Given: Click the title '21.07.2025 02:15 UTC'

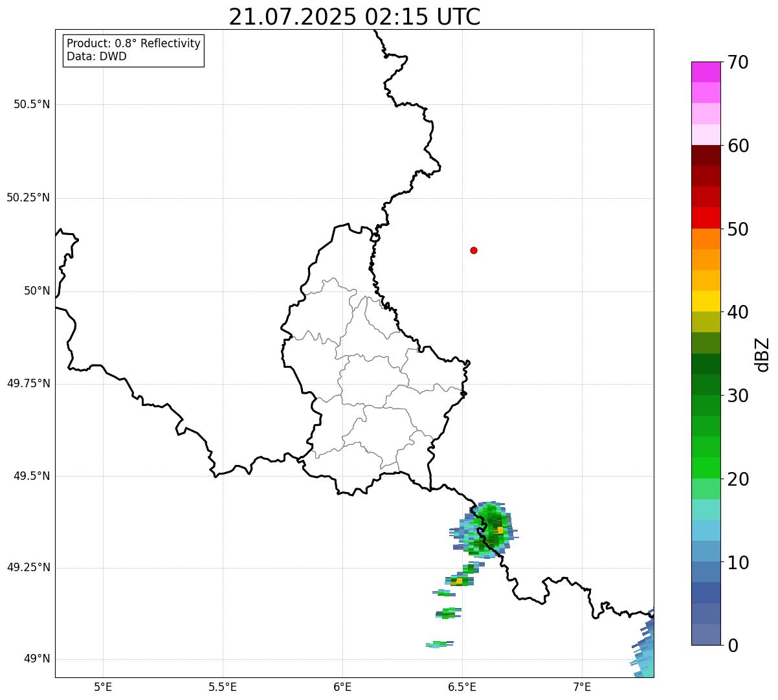Looking at the screenshot, I should pyautogui.click(x=355, y=17).
